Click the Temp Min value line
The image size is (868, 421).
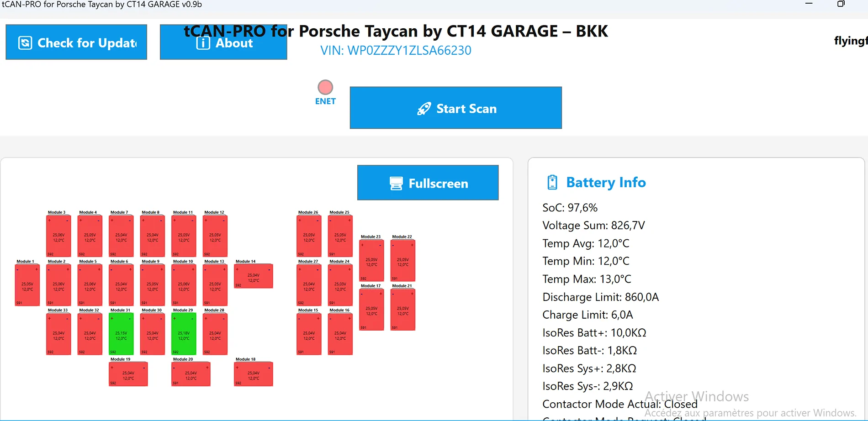pos(586,261)
